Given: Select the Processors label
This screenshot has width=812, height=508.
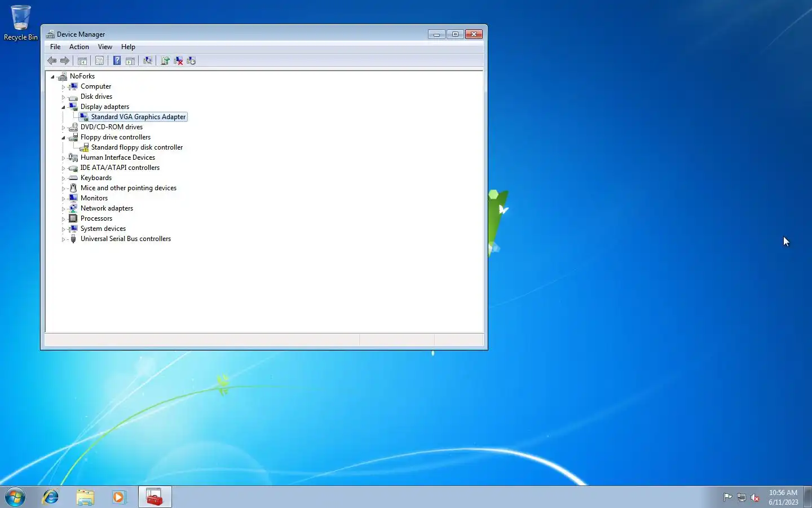Looking at the screenshot, I should click(96, 218).
